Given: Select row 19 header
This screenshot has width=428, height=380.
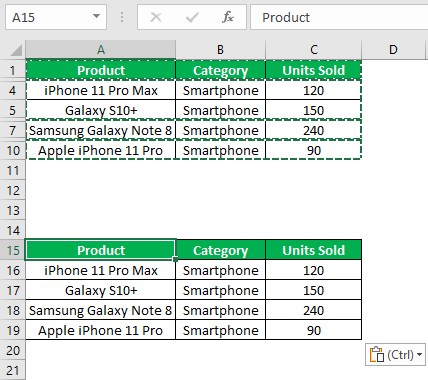Looking at the screenshot, I should click(x=13, y=330).
